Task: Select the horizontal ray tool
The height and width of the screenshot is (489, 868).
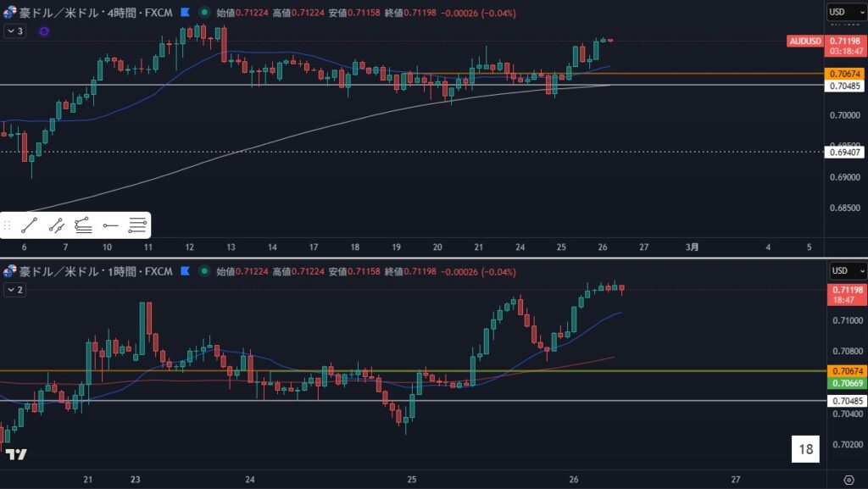Action: 110,225
